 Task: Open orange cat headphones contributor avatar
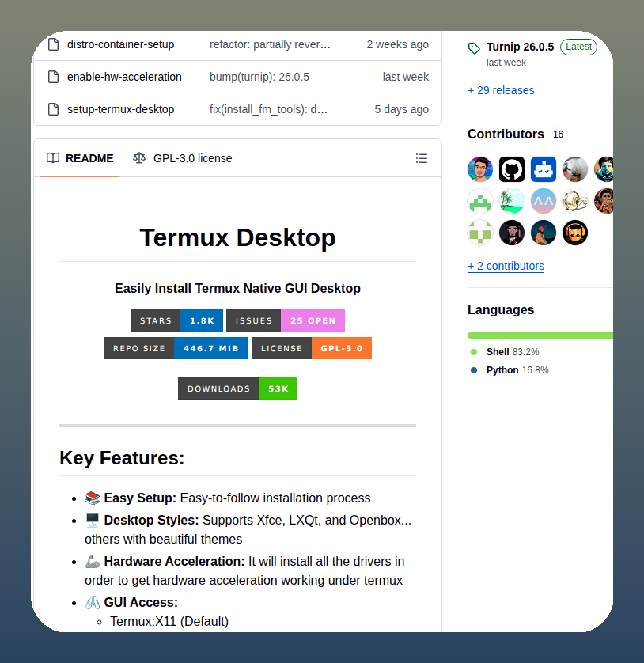click(x=575, y=233)
